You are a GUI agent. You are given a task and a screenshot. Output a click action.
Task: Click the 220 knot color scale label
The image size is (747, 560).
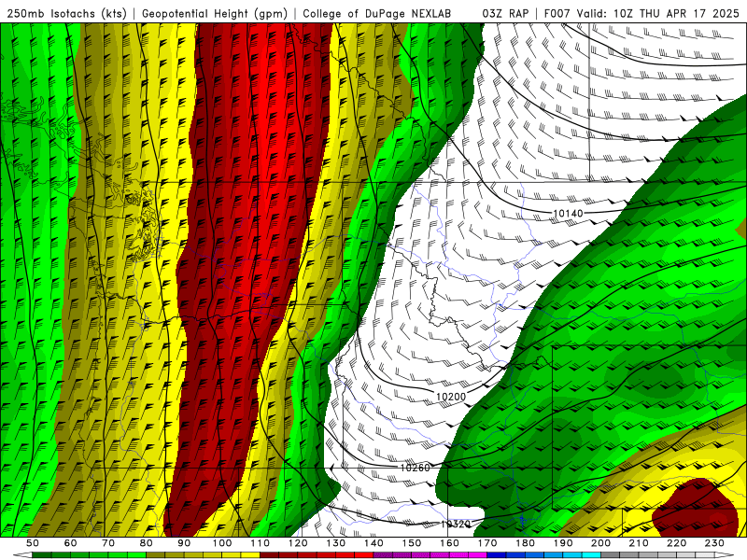(x=677, y=543)
